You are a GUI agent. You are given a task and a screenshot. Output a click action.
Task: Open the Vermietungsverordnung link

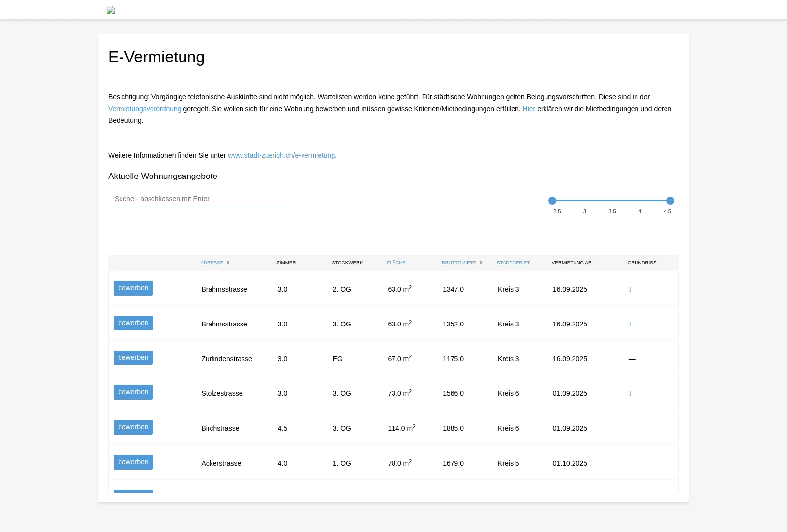click(145, 109)
